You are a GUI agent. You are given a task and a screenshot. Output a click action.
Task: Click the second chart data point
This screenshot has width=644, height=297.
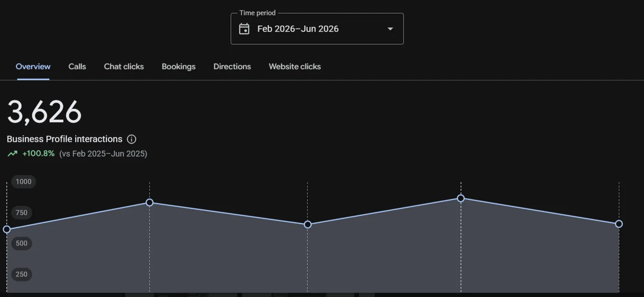(149, 203)
